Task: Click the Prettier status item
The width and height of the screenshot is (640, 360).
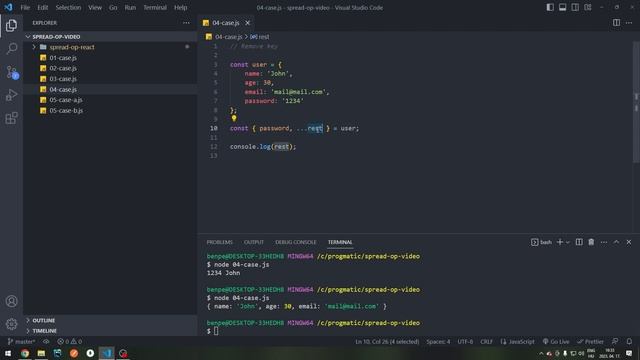Action: click(590, 342)
